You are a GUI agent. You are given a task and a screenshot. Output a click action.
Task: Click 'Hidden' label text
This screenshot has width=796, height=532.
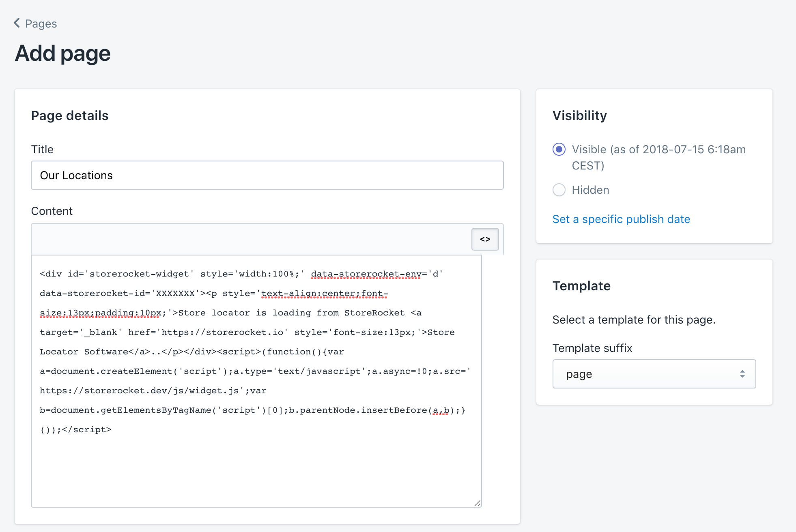tap(590, 190)
